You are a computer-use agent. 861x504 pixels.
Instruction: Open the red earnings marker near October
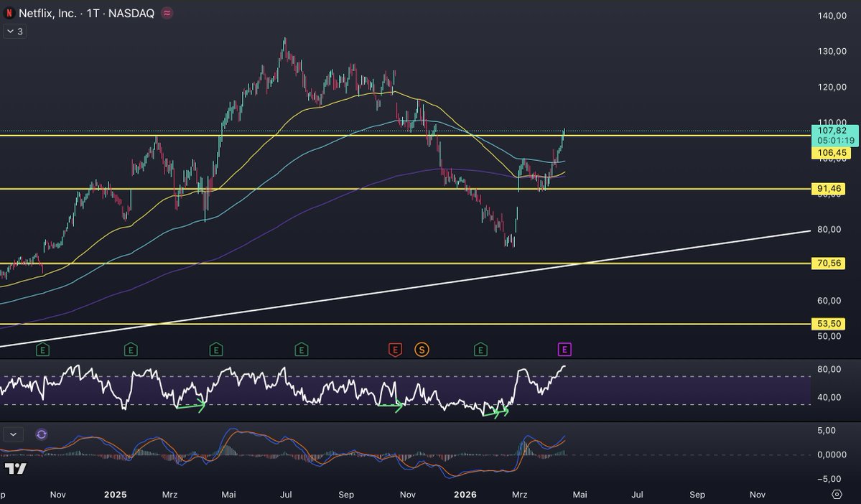(x=395, y=349)
